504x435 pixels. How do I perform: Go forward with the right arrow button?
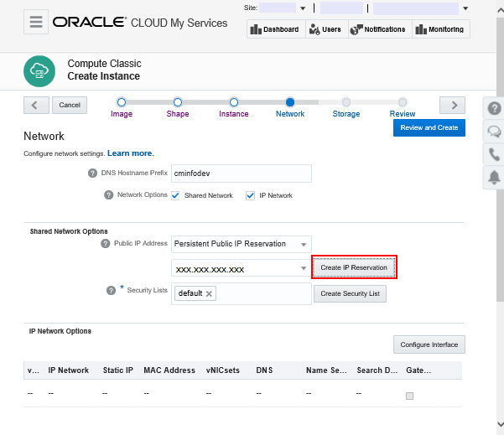point(452,105)
